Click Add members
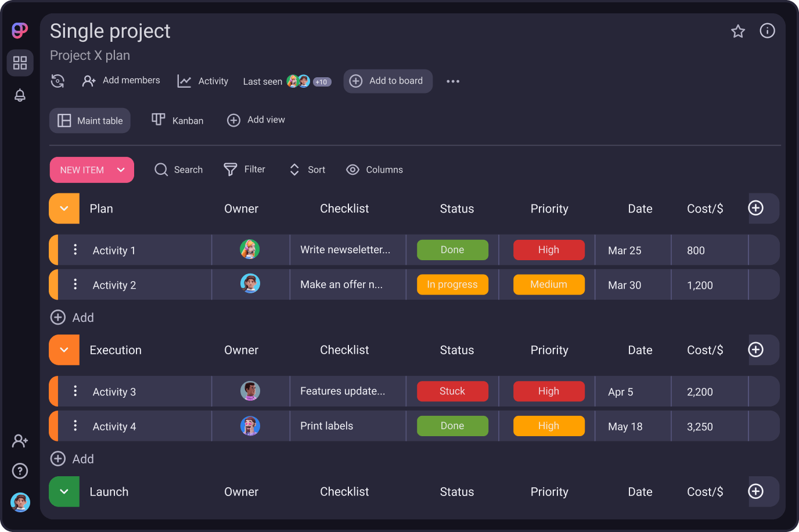Image resolution: width=799 pixels, height=532 pixels. (121, 81)
